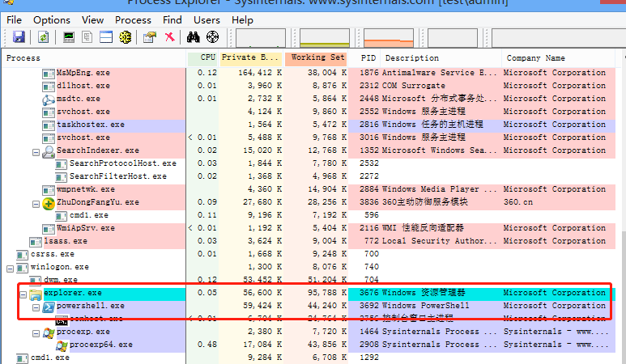626x364 pixels.
Task: Click the Refresh Now toolbar icon
Action: click(43, 37)
